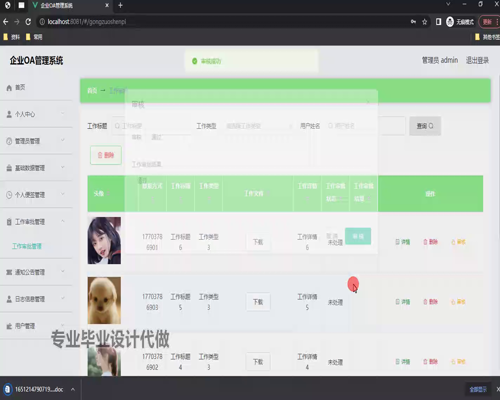500x400 pixels.
Task: Click the 管理员管理 sidebar icon
Action: point(9,141)
